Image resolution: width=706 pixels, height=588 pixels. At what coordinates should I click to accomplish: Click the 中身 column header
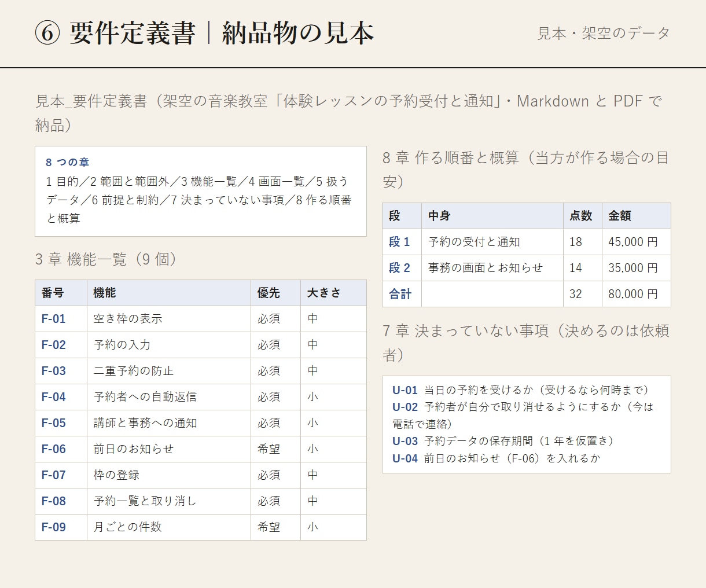pos(492,216)
